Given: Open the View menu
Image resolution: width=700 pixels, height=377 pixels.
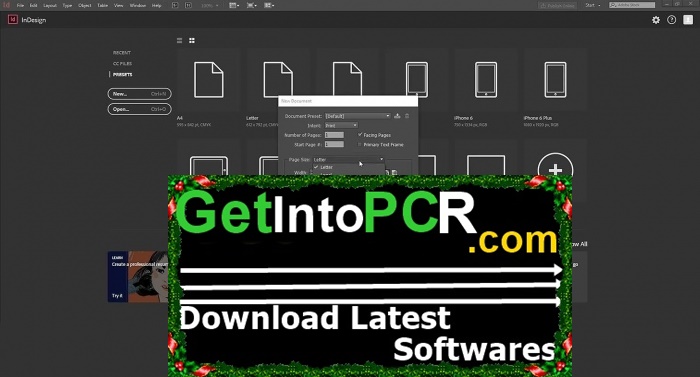Looking at the screenshot, I should [x=119, y=5].
